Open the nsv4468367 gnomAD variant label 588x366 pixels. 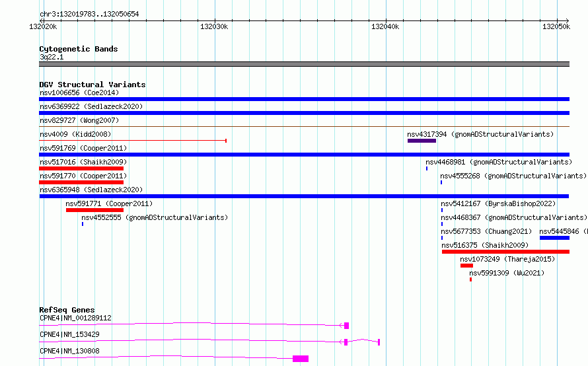tap(514, 217)
